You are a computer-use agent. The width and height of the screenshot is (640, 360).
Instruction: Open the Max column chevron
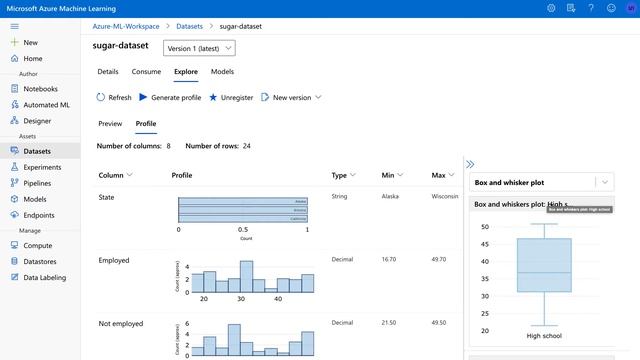pyautogui.click(x=451, y=175)
